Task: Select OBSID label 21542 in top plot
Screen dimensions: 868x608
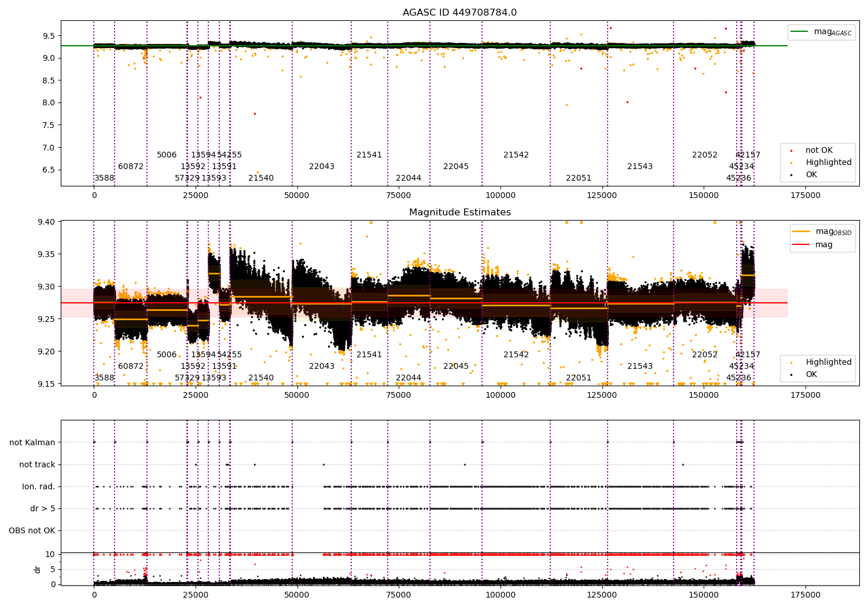Action: click(516, 155)
